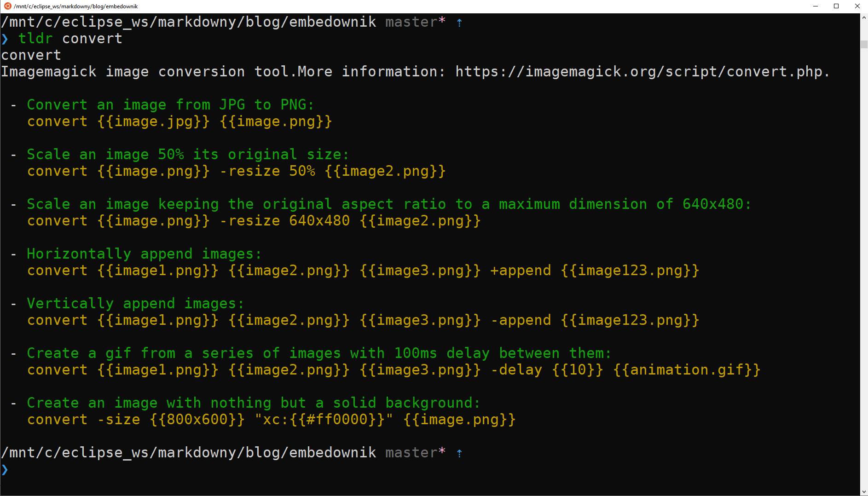Maximize the terminal window

(x=836, y=6)
